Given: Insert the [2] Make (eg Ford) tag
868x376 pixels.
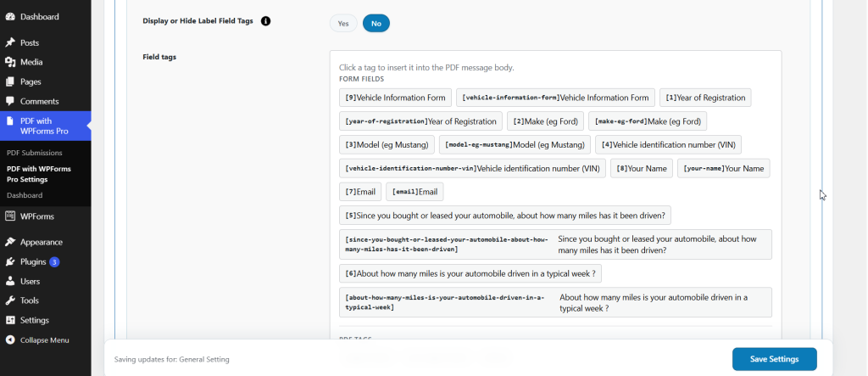Looking at the screenshot, I should [x=545, y=121].
